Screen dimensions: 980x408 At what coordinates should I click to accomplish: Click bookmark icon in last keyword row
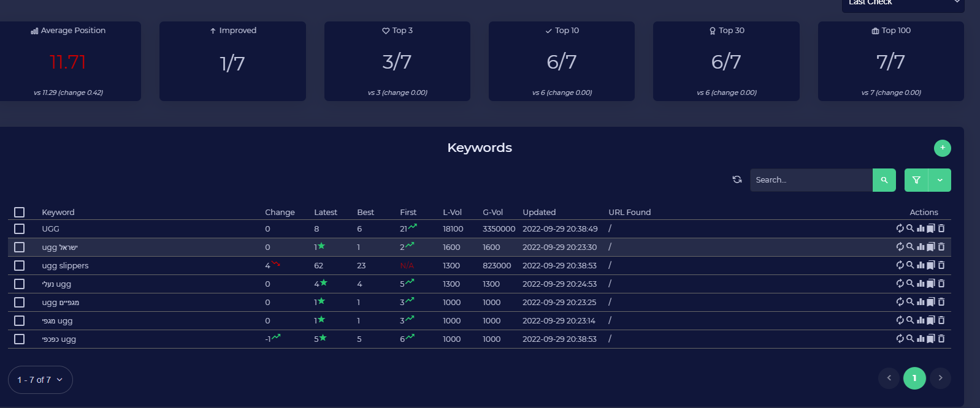tap(931, 339)
